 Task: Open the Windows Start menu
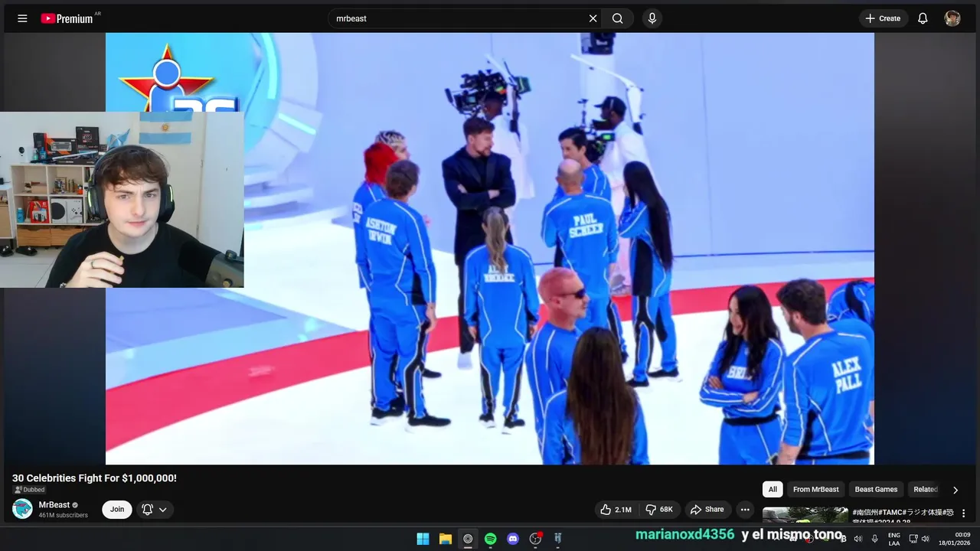(x=423, y=539)
